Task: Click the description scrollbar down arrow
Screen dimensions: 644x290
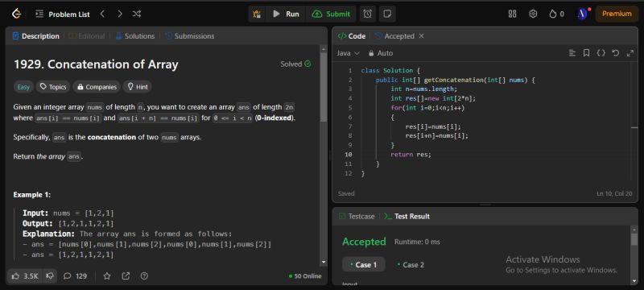Action: pos(324,262)
